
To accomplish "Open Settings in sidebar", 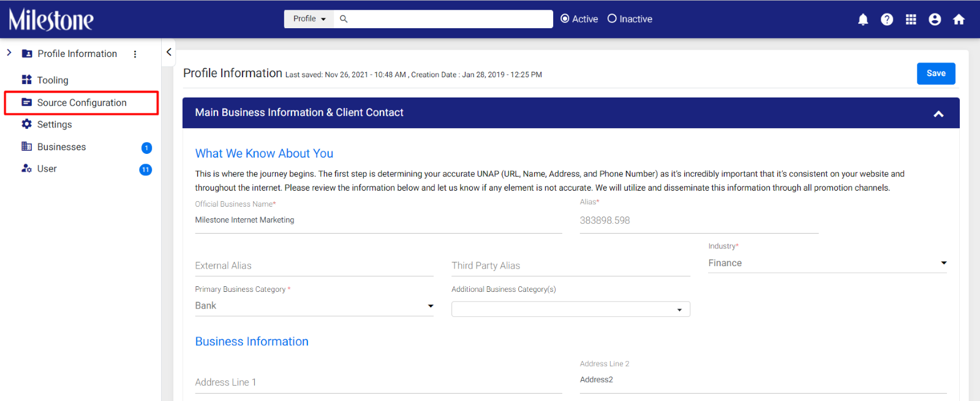I will tap(55, 124).
